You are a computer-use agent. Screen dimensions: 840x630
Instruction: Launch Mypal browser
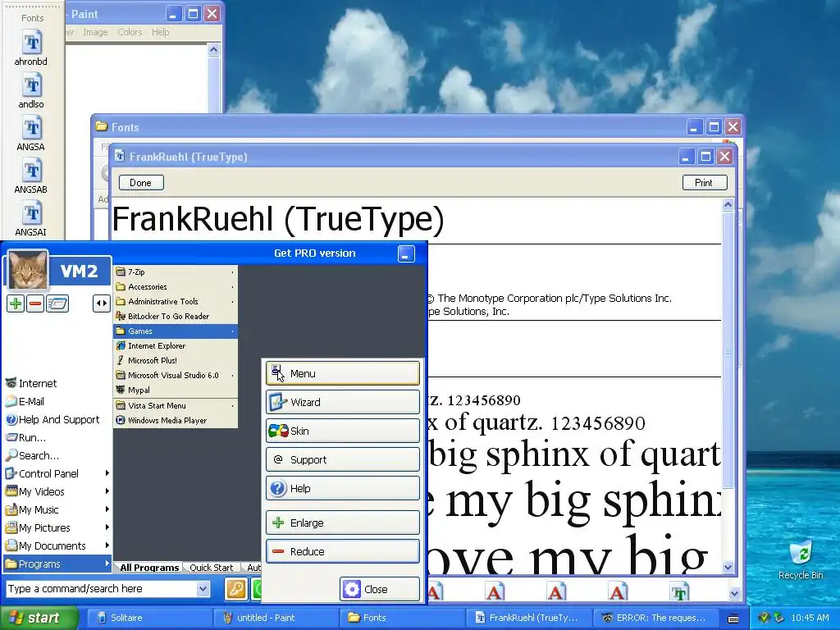click(176, 390)
